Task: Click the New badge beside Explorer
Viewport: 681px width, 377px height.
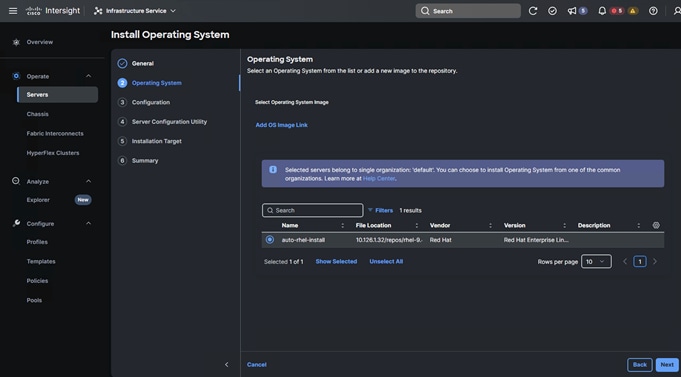Action: 83,200
